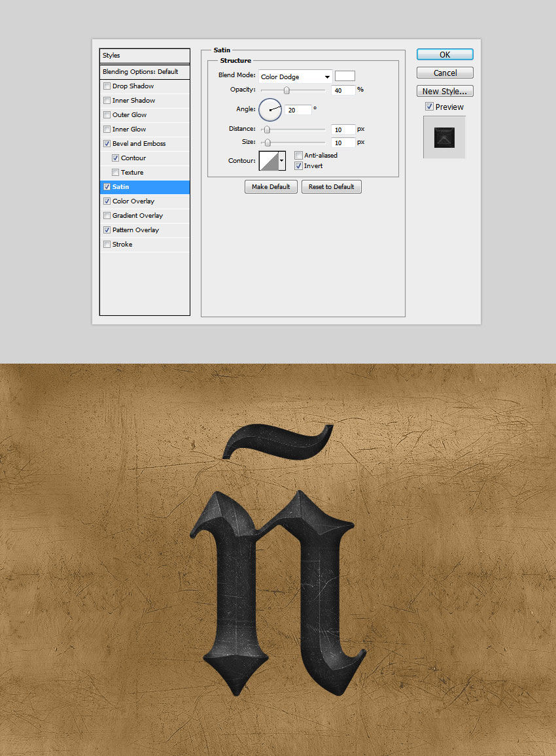Click the style preview thumbnail
Screen dimensions: 556x756
point(444,137)
